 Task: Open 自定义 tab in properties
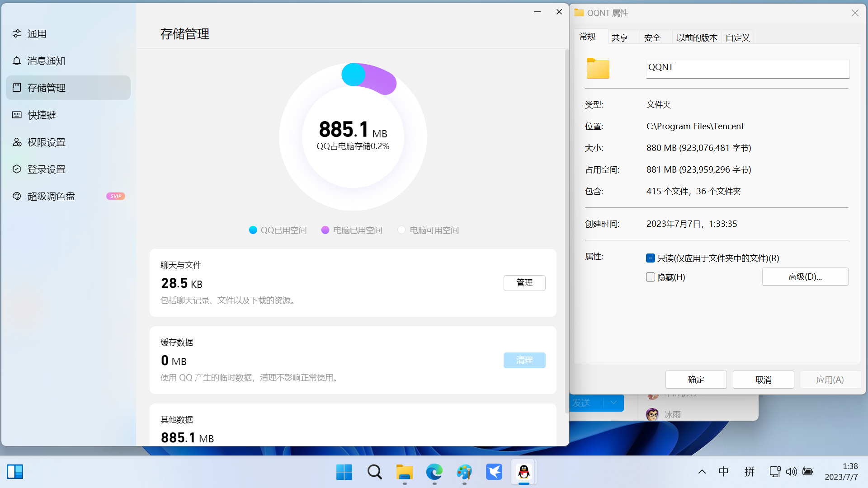click(737, 38)
